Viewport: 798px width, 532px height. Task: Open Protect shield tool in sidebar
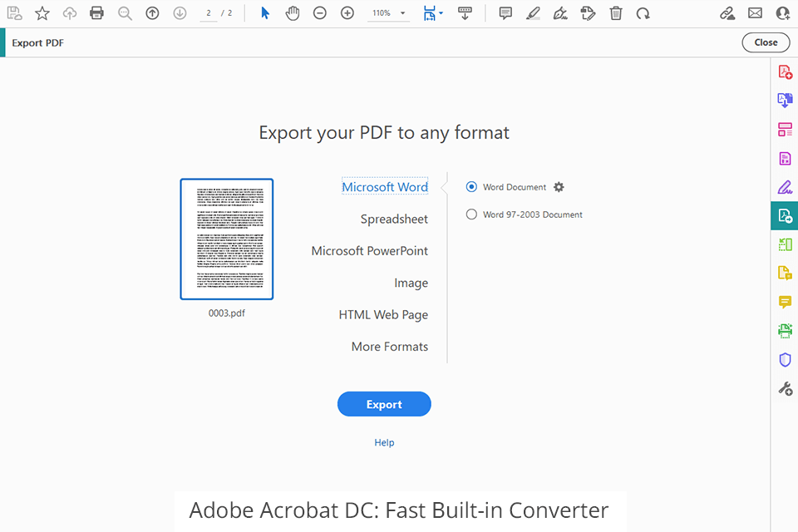pyautogui.click(x=785, y=360)
